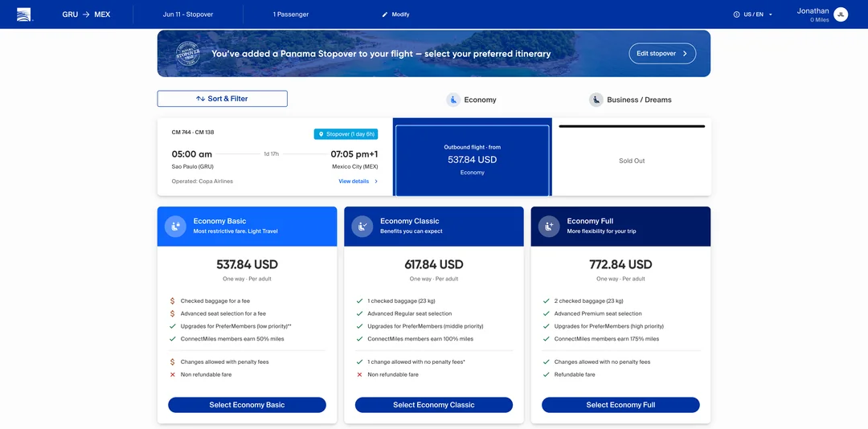The height and width of the screenshot is (429, 868).
Task: Click dollar icon next to Advanced seat selection fee
Action: 173,314
